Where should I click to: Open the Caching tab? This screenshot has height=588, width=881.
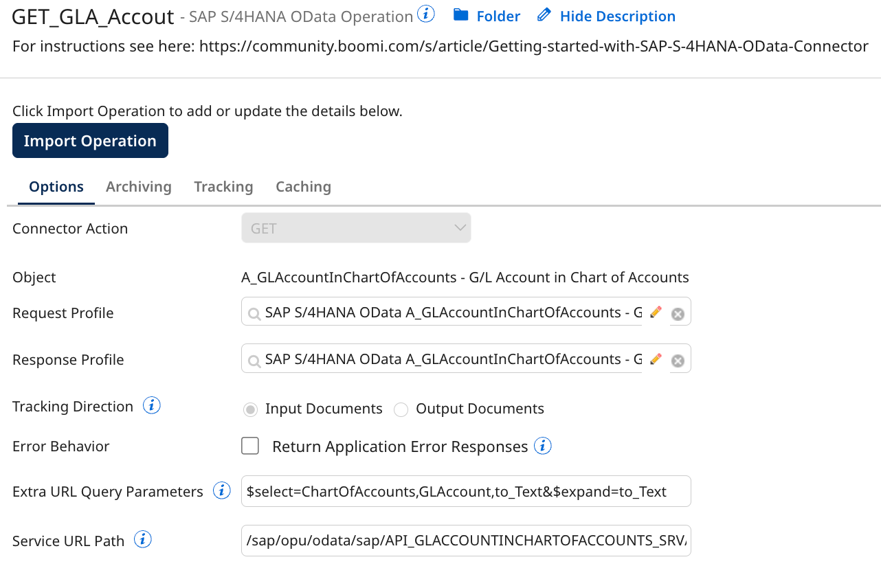303,186
